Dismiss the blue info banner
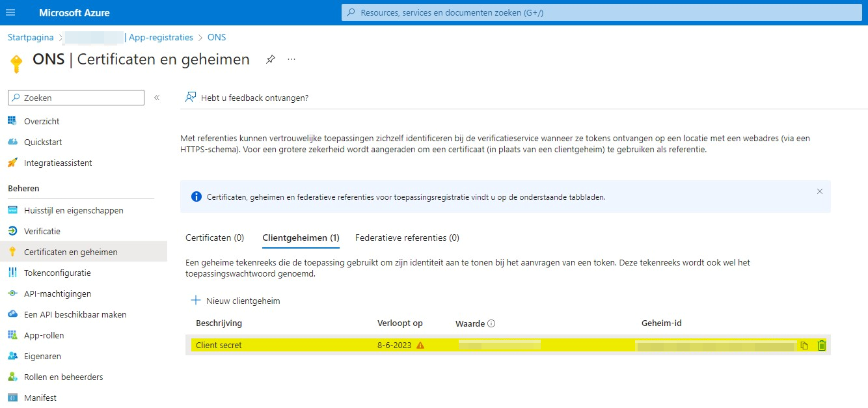The image size is (868, 408). 819,191
